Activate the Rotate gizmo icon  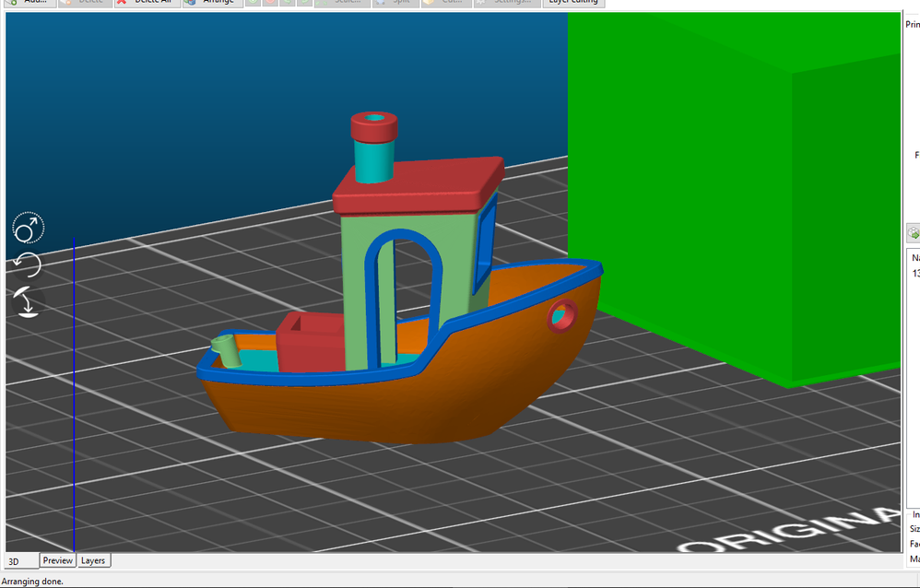(28, 265)
